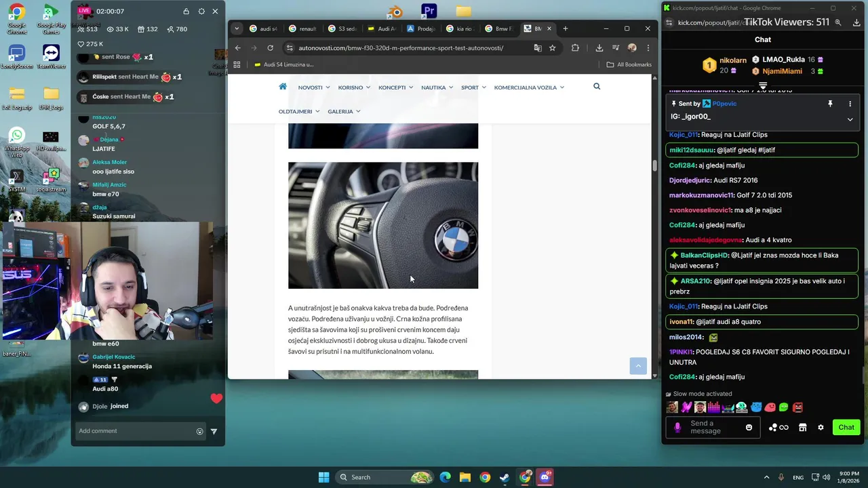Open a new Chrome tab with plus

[x=566, y=28]
